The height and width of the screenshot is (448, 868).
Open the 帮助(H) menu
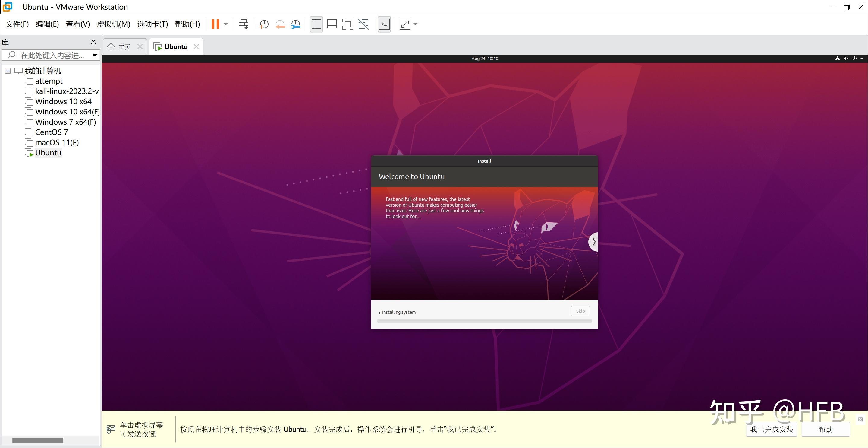pos(187,24)
